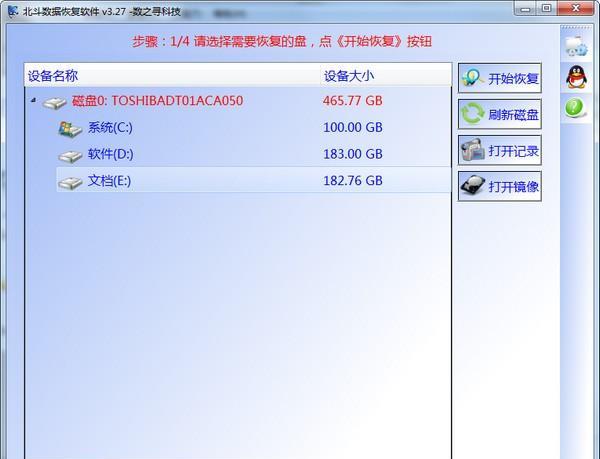The height and width of the screenshot is (459, 600).
Task: Minimize the 北斗数据恢复软件 window
Action: [x=526, y=8]
